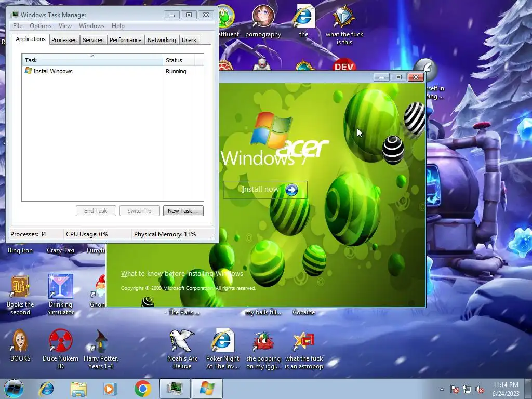Open Books the second desktop icon

tap(20, 295)
